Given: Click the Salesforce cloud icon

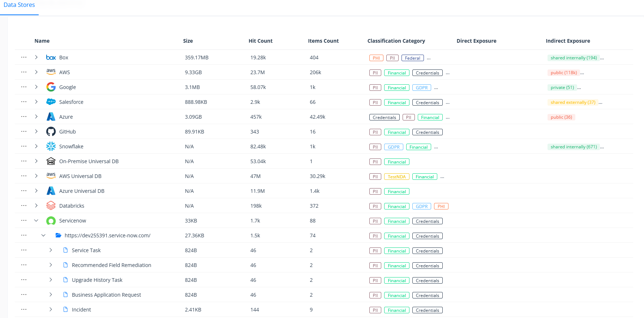Looking at the screenshot, I should point(51,102).
